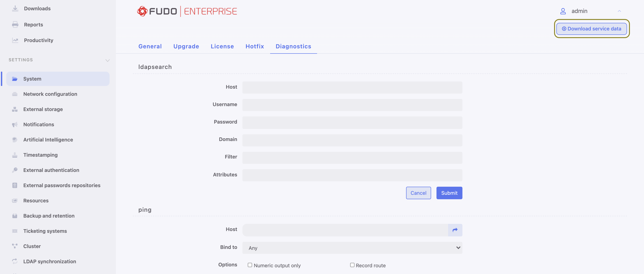Screen dimensions: 644x274
Task: Switch to the Upgrade tab
Action: (x=186, y=46)
